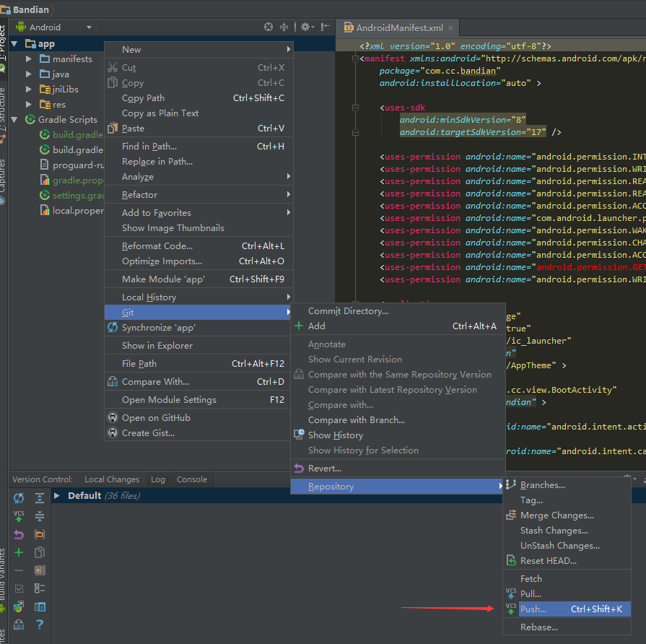Click the Set Active Changelist checkmark icon
This screenshot has height=644, width=646.
(19, 588)
